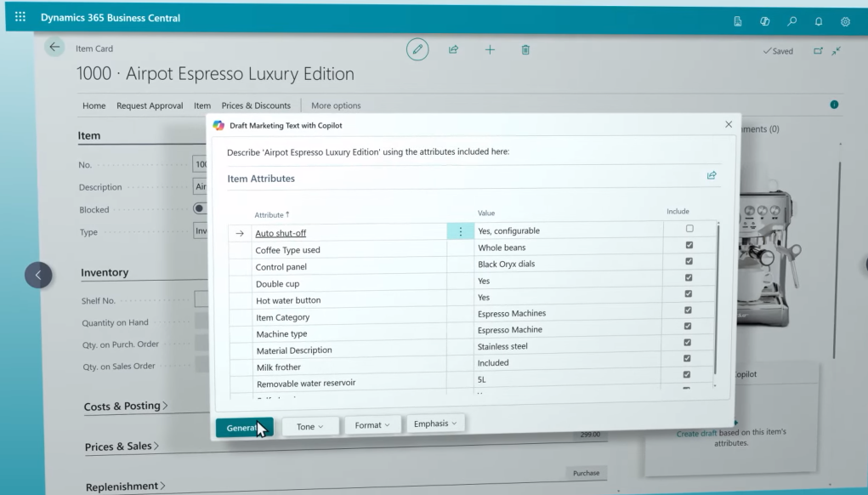Enable Include for Auto shut-off
This screenshot has height=495, width=868.
pyautogui.click(x=689, y=228)
